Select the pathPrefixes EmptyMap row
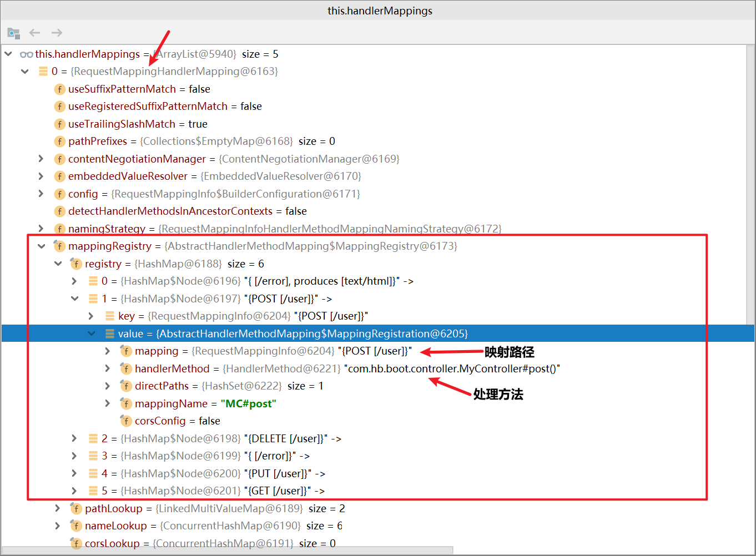Image resolution: width=756 pixels, height=556 pixels. (374, 141)
